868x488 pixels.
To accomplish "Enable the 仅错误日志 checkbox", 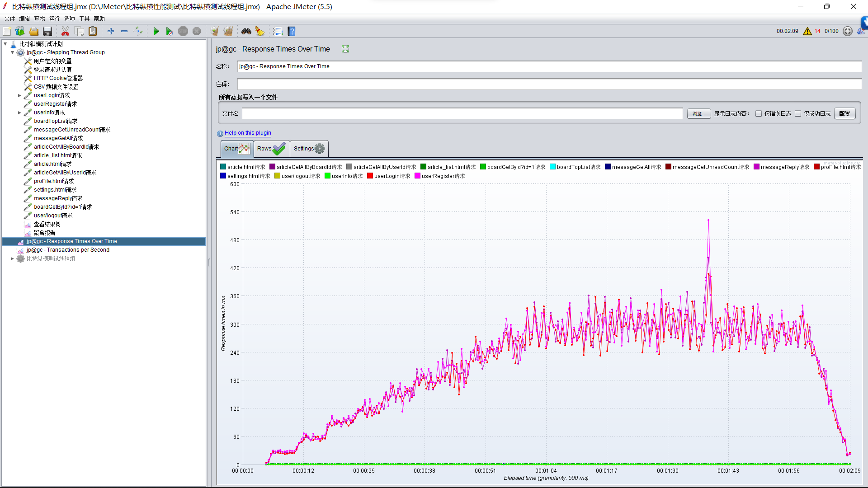I will (x=759, y=113).
